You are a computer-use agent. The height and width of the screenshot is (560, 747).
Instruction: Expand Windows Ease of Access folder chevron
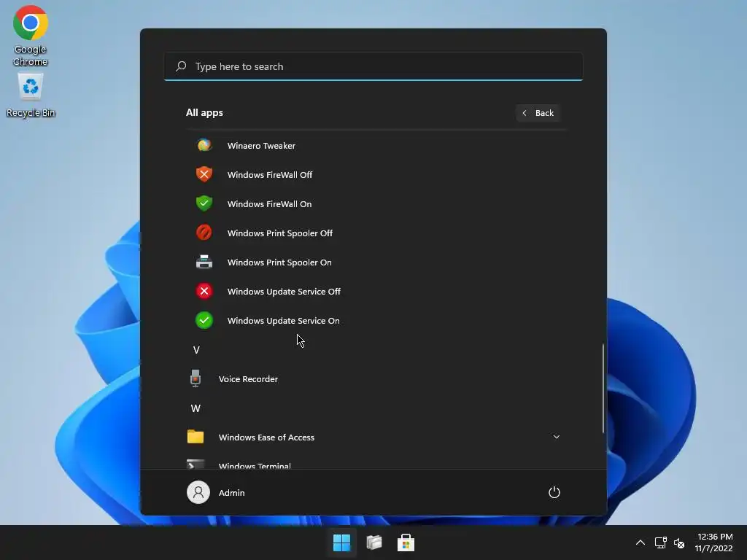[556, 437]
